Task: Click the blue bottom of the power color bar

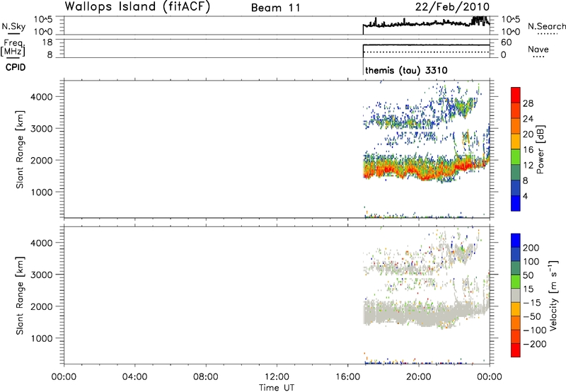Action: point(516,203)
